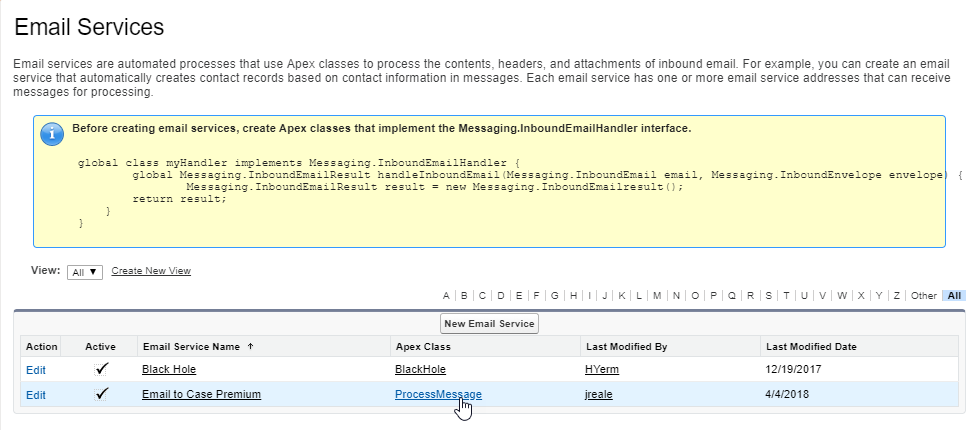Filter list by letter E
This screenshot has width=977, height=430.
click(x=518, y=296)
